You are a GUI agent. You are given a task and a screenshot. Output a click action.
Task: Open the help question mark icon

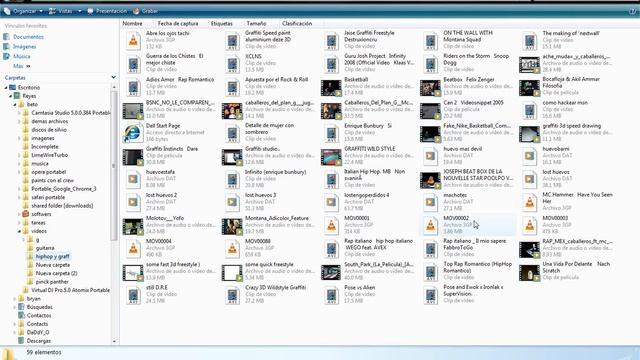(x=633, y=11)
